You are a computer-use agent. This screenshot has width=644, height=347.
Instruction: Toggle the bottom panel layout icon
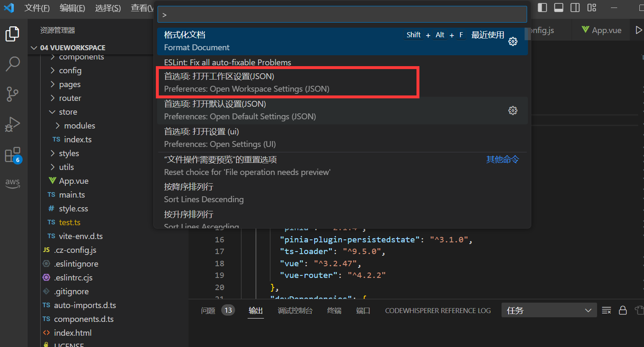click(x=559, y=8)
